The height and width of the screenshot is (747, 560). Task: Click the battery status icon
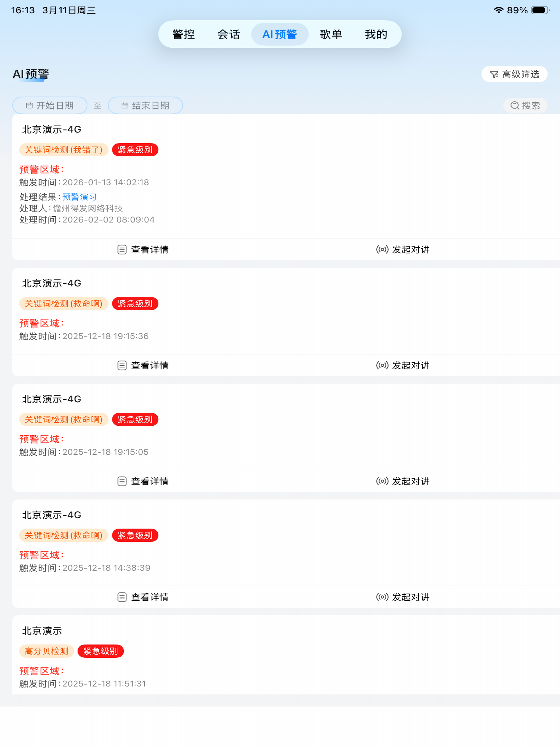click(540, 10)
